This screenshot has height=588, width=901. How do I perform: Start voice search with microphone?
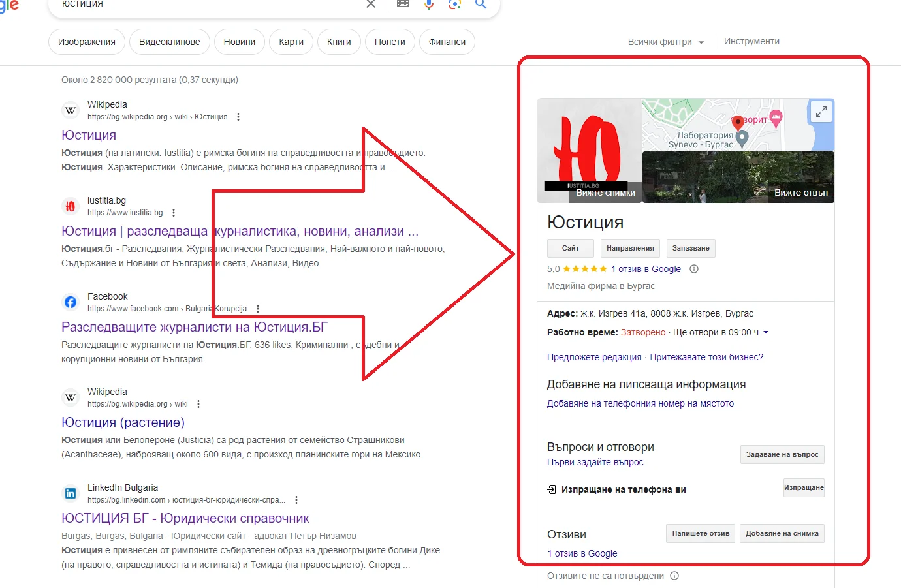point(429,5)
